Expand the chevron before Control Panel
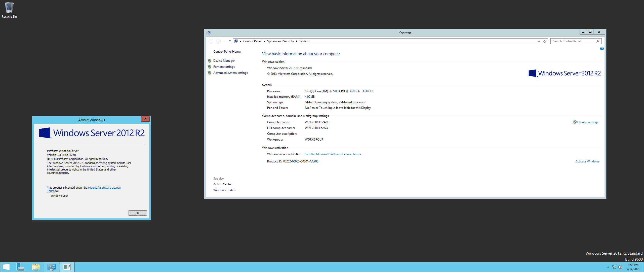Viewport: 644px width, 272px height. pyautogui.click(x=240, y=41)
